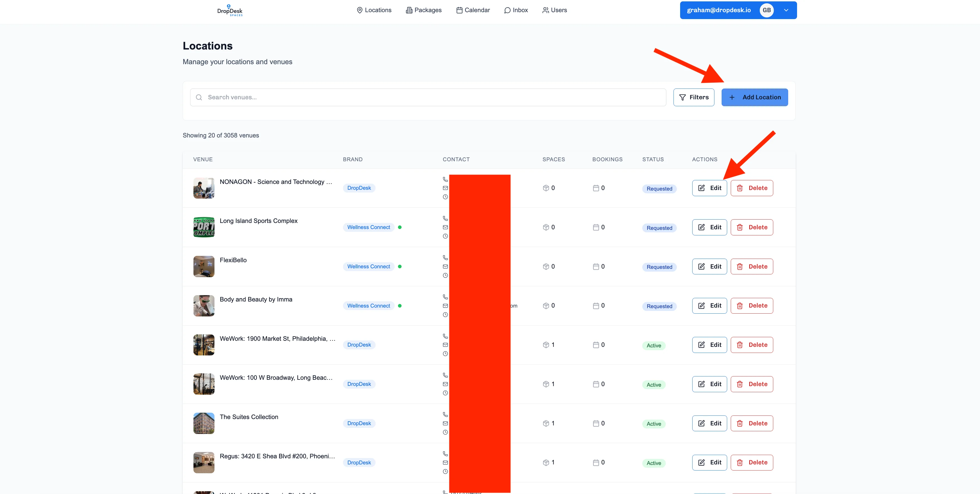The height and width of the screenshot is (494, 980).
Task: Edit WeWork 100 W Broadway venue
Action: pyautogui.click(x=709, y=384)
